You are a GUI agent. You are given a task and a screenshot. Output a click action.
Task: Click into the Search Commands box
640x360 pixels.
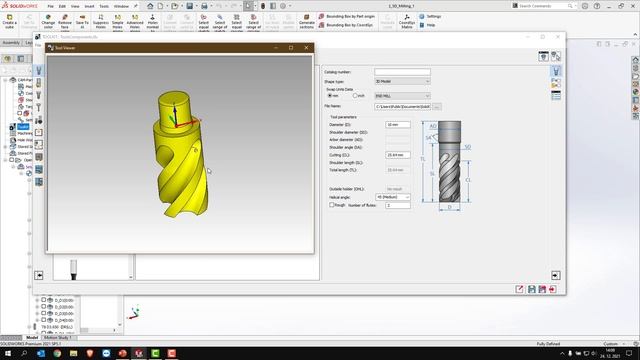pyautogui.click(x=542, y=6)
